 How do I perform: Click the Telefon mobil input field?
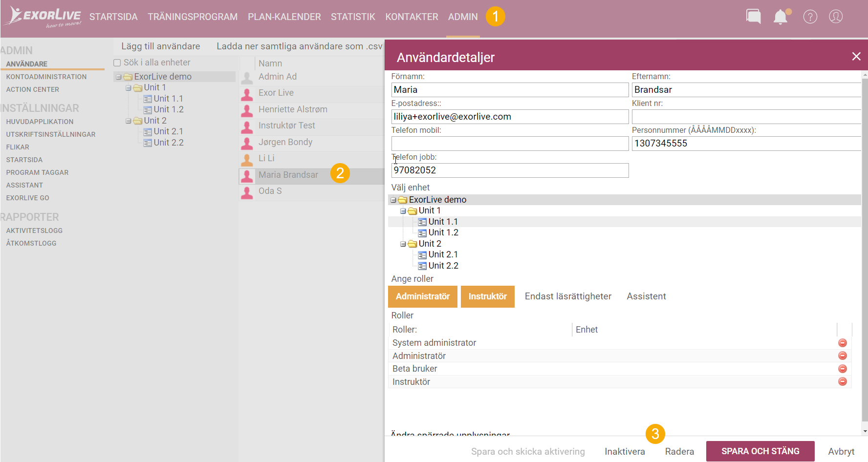coord(510,144)
